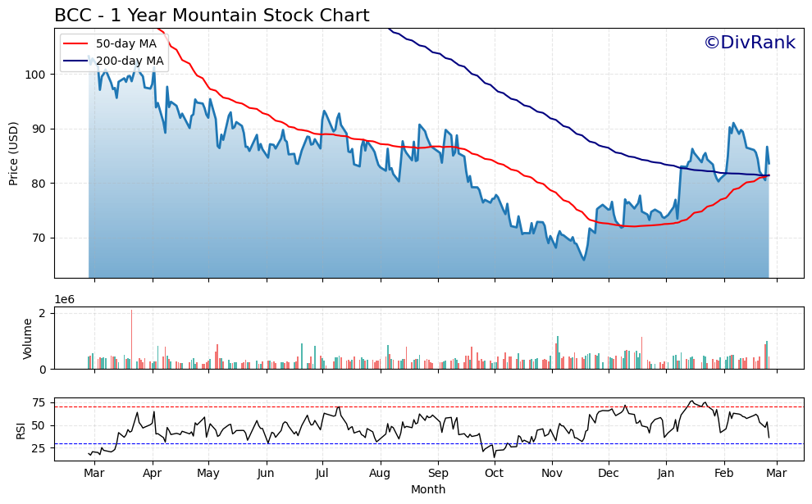Select the Dec label on Month axis
Image resolution: width=812 pixels, height=504 pixels.
(x=609, y=473)
